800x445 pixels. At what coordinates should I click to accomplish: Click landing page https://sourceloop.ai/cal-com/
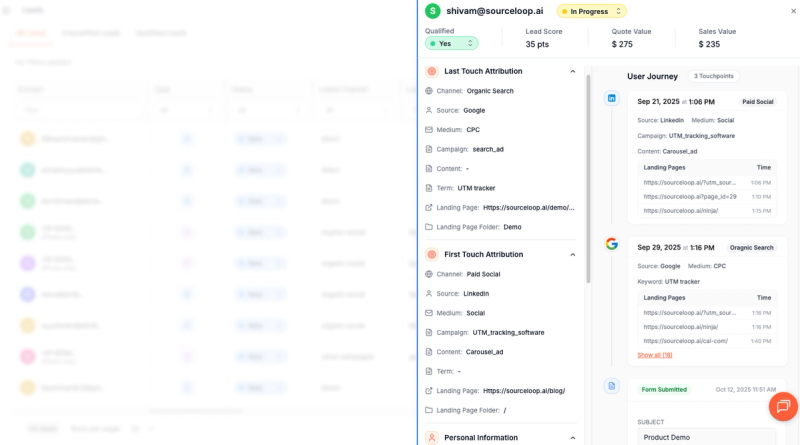pos(686,341)
